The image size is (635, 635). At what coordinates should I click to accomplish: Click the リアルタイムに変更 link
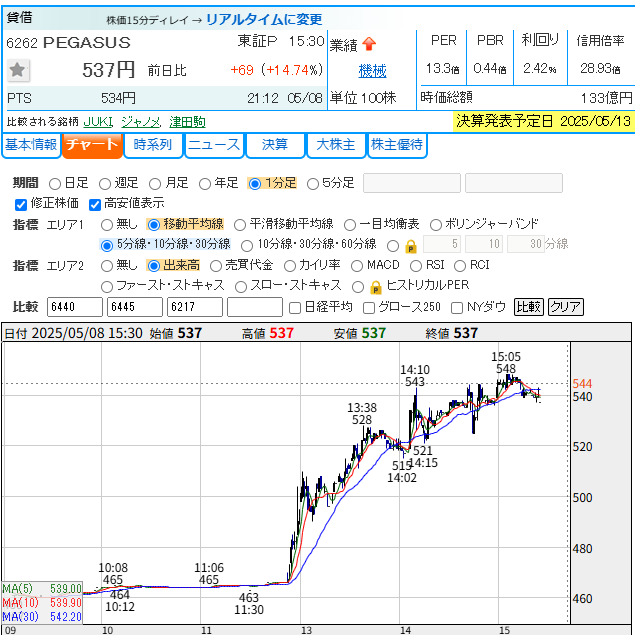point(263,19)
